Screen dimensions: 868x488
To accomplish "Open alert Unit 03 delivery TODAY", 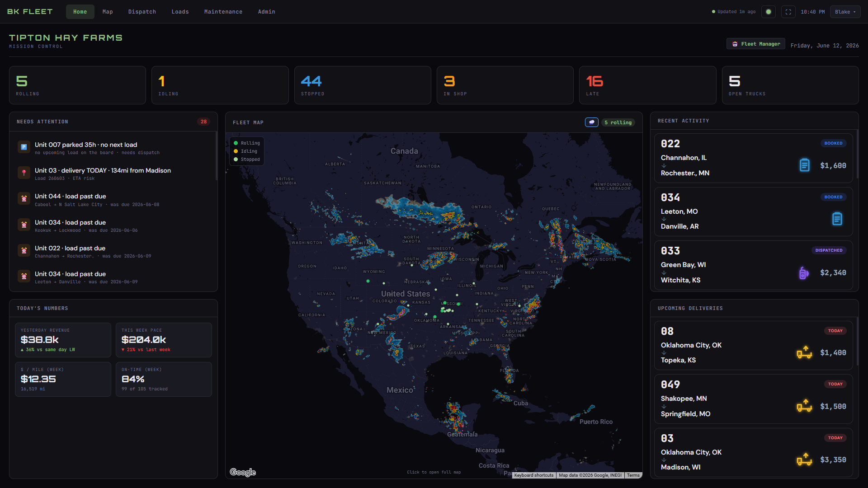I will point(113,174).
